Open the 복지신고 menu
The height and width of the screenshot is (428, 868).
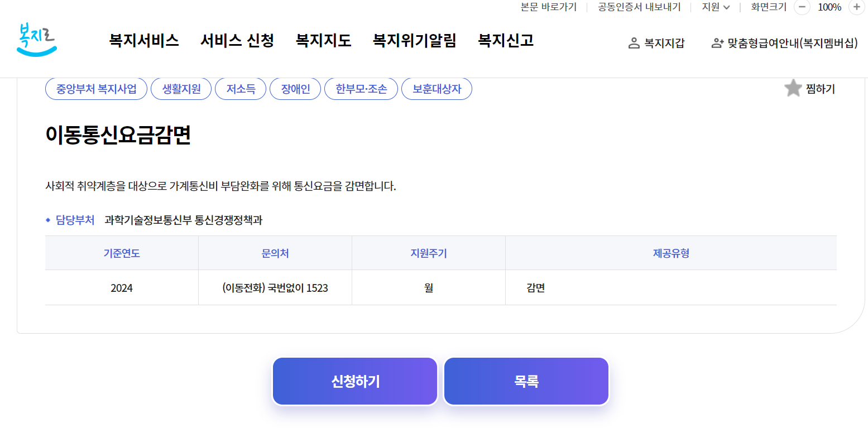[505, 40]
